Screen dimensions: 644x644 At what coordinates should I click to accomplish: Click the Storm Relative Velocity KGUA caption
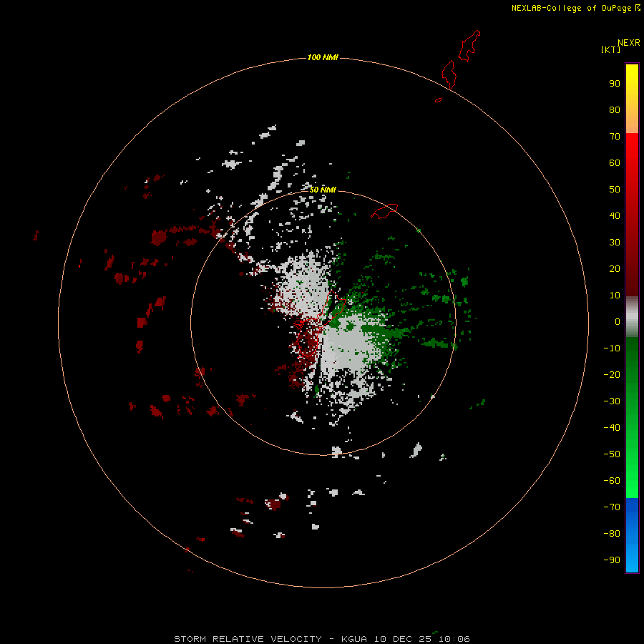pyautogui.click(x=322, y=639)
